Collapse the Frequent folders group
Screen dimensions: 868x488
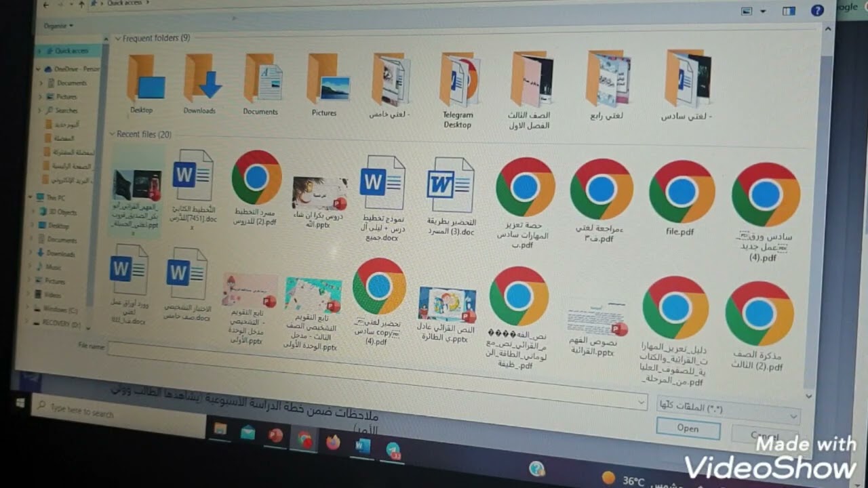point(117,39)
